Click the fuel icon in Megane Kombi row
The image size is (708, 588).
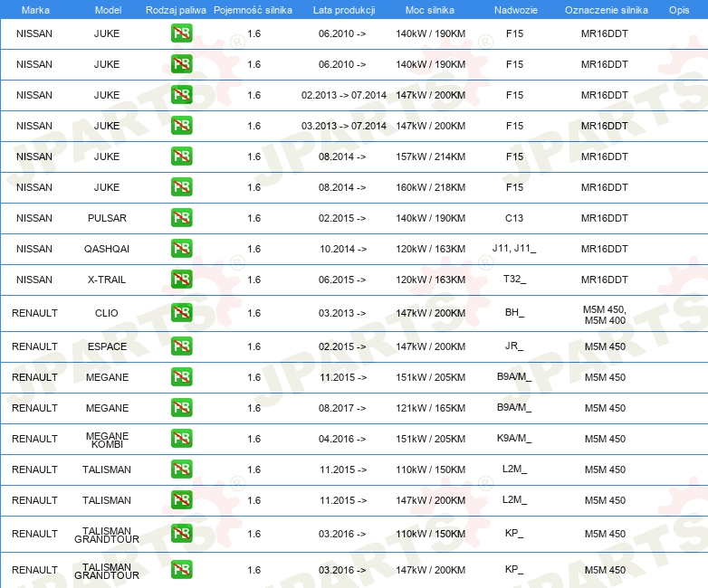[181, 438]
